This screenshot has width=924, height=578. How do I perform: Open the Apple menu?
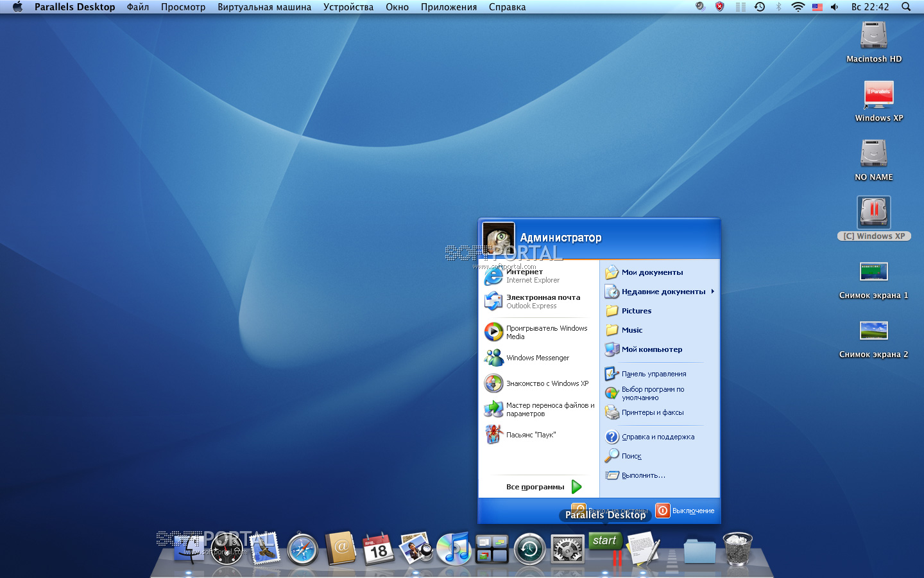17,7
